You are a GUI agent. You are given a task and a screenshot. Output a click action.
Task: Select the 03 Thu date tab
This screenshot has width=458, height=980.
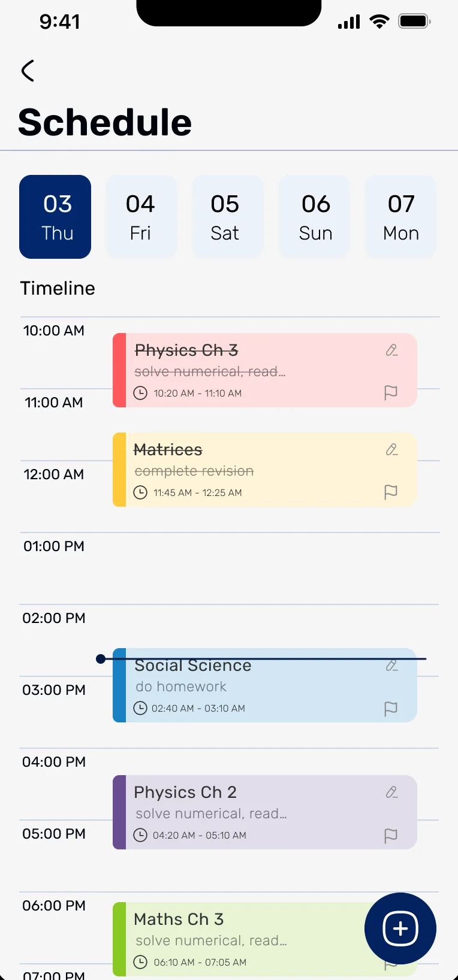55,217
